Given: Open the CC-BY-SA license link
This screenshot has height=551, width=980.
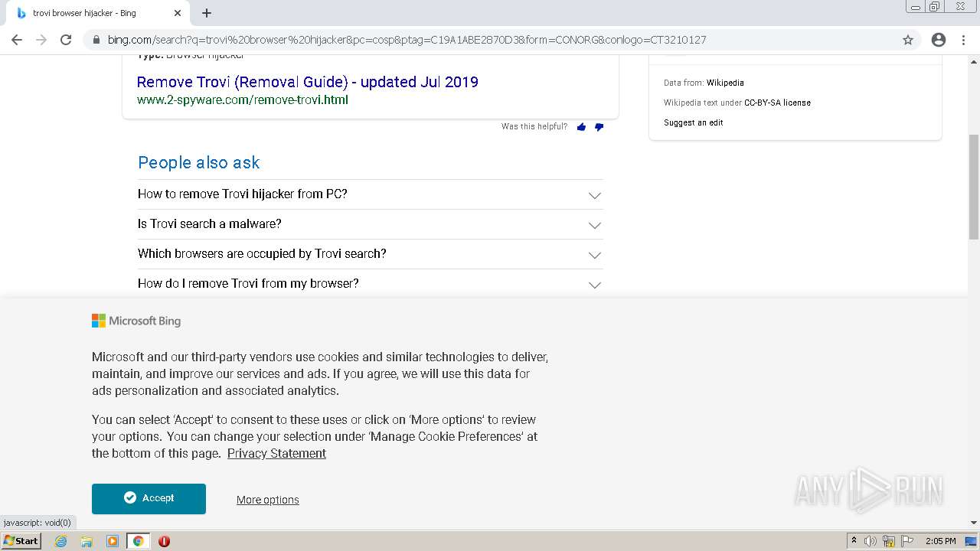Looking at the screenshot, I should 777,103.
